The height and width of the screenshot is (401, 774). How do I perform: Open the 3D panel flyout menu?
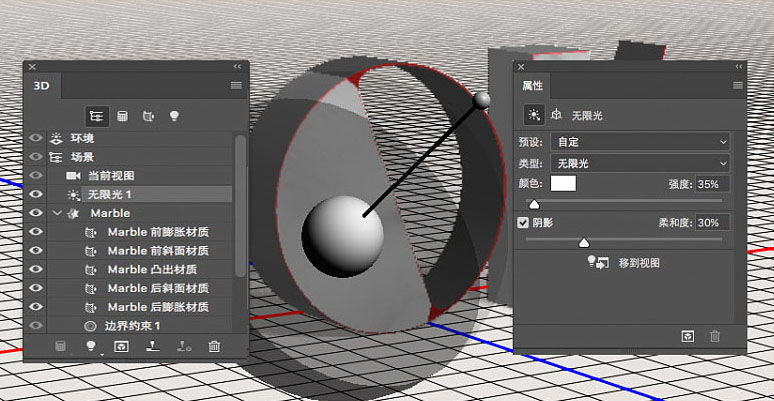pyautogui.click(x=236, y=85)
